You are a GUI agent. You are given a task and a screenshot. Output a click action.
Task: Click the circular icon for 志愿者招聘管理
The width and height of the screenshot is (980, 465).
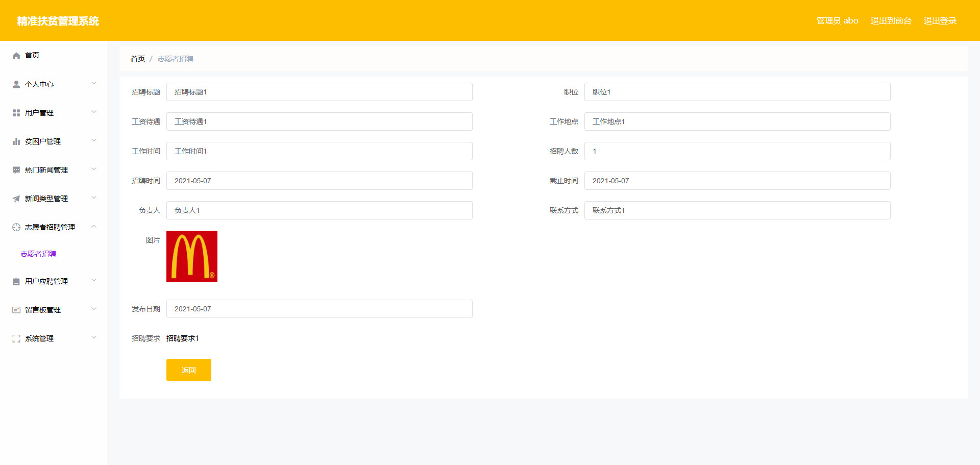click(16, 227)
